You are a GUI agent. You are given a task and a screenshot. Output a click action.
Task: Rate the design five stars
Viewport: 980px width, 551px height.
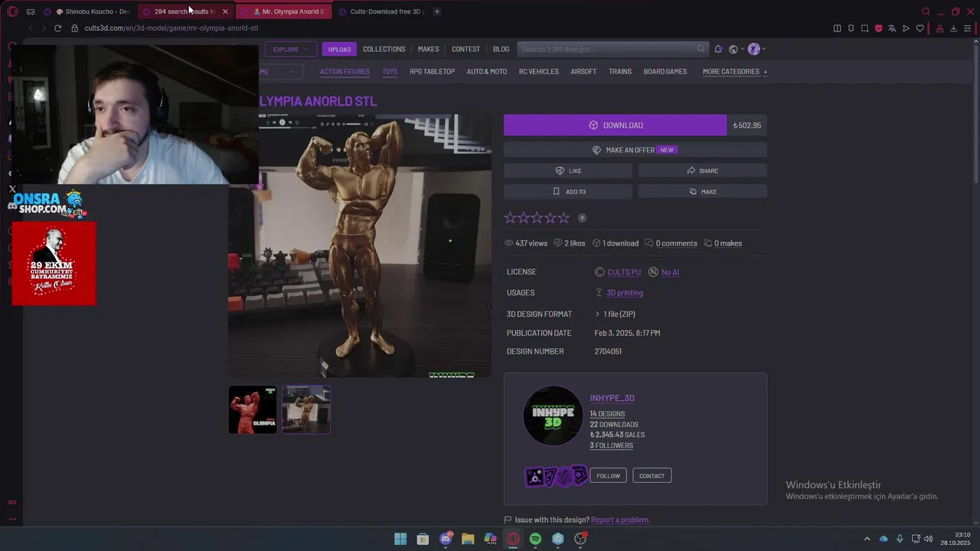coord(563,218)
